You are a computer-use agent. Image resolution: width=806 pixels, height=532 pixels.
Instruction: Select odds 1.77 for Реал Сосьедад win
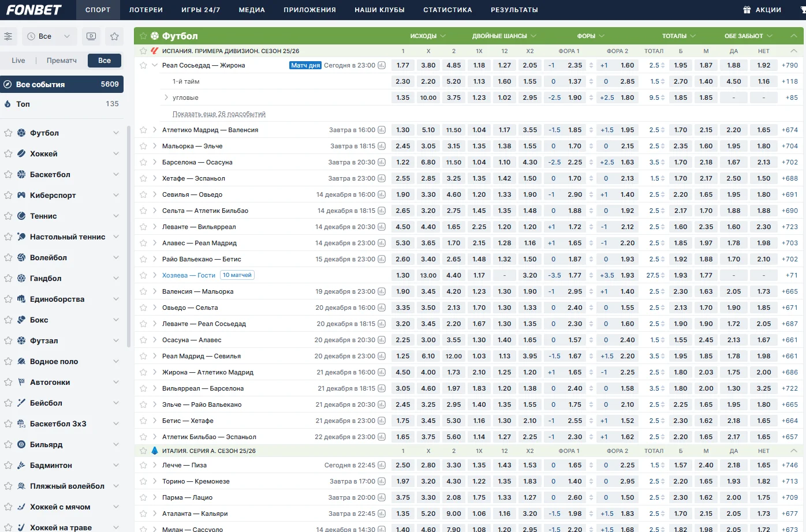click(403, 66)
